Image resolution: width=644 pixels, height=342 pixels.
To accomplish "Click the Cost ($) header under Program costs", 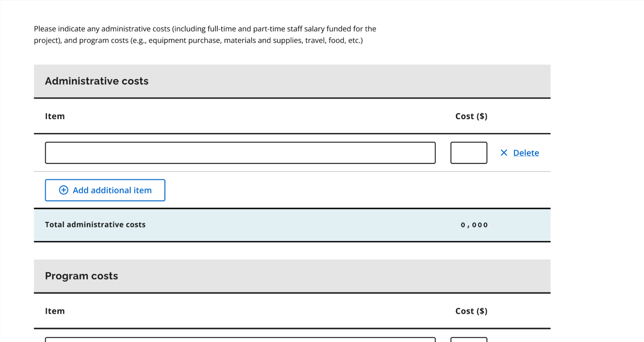I will click(471, 311).
